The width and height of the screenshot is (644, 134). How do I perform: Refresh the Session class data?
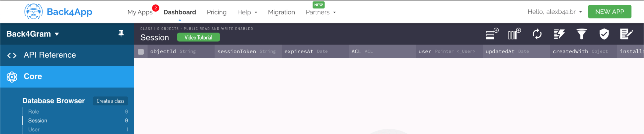point(537,34)
